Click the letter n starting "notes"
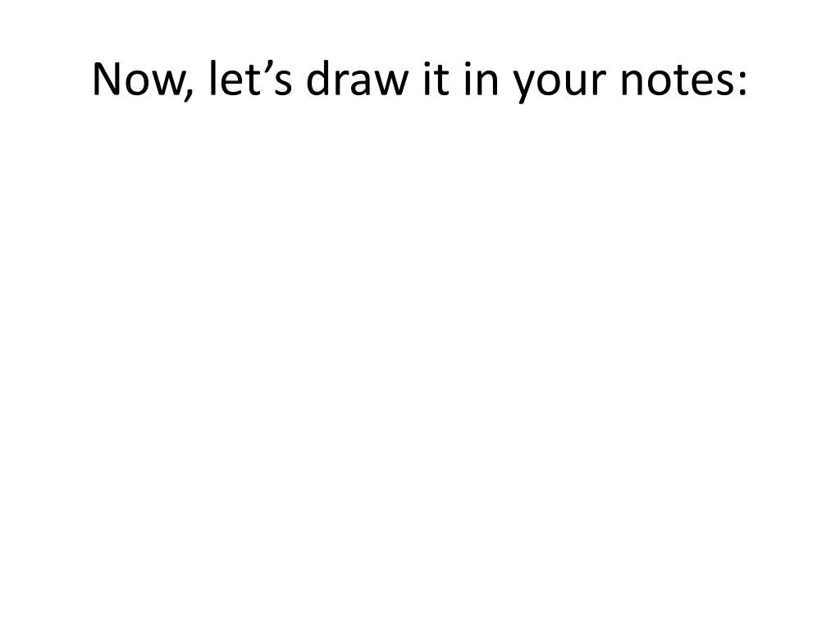 [633, 83]
